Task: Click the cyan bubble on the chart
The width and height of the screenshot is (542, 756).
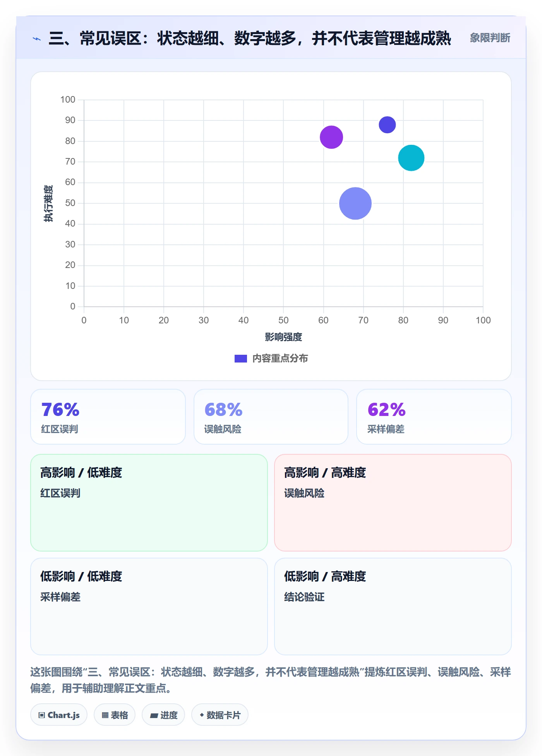Action: pyautogui.click(x=411, y=158)
